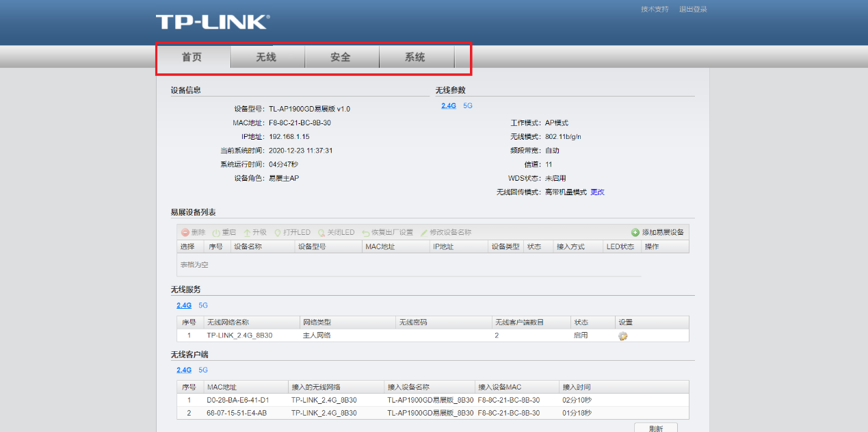Select 2.4G under 无线客户端

coord(184,370)
